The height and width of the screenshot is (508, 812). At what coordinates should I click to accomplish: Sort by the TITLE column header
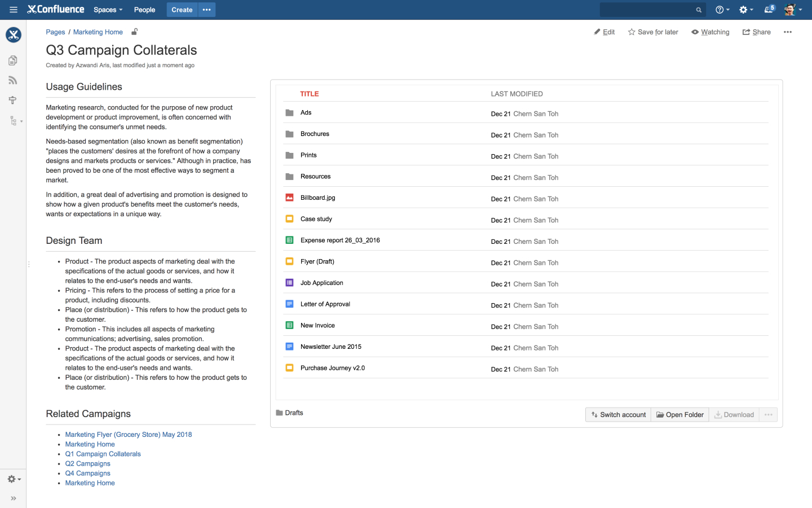309,94
